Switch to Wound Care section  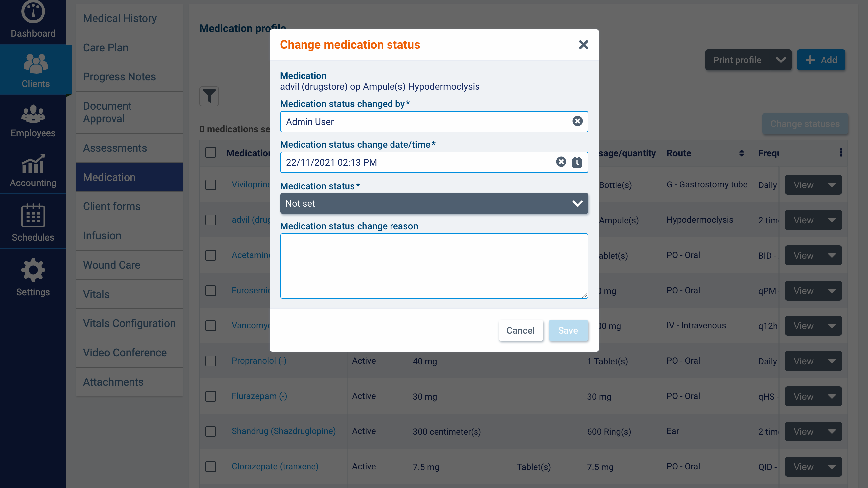coord(112,265)
